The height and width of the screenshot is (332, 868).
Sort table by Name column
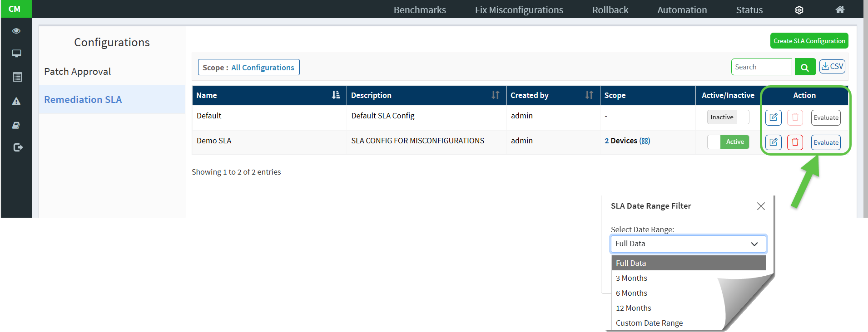point(336,95)
